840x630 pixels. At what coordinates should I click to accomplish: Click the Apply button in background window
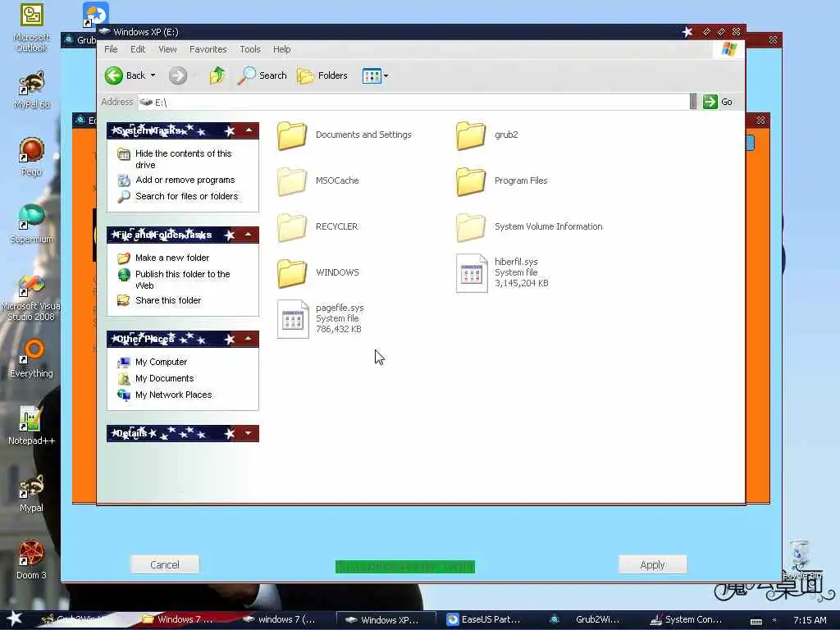652,564
